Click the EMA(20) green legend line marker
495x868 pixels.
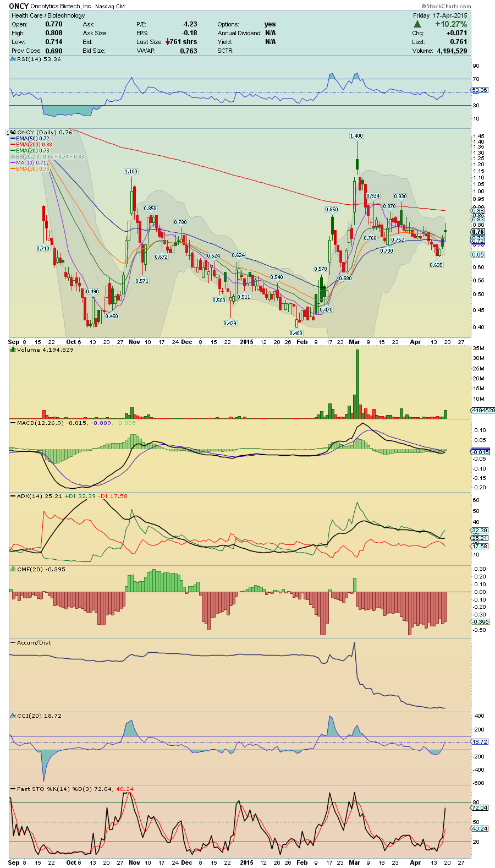[x=13, y=151]
